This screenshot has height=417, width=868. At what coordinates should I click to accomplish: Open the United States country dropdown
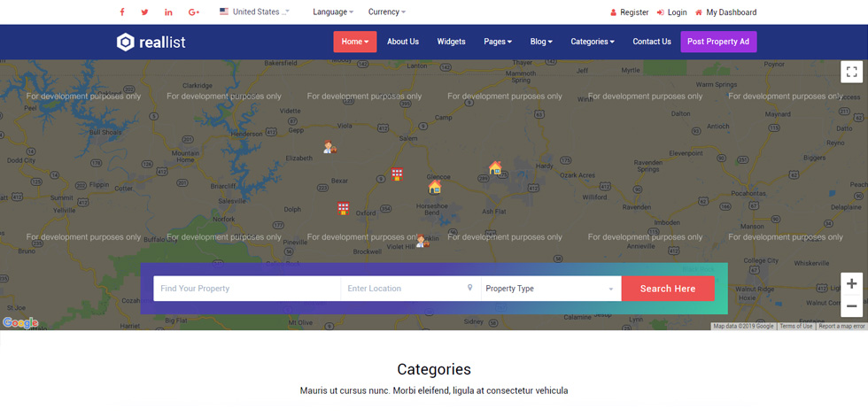[255, 12]
